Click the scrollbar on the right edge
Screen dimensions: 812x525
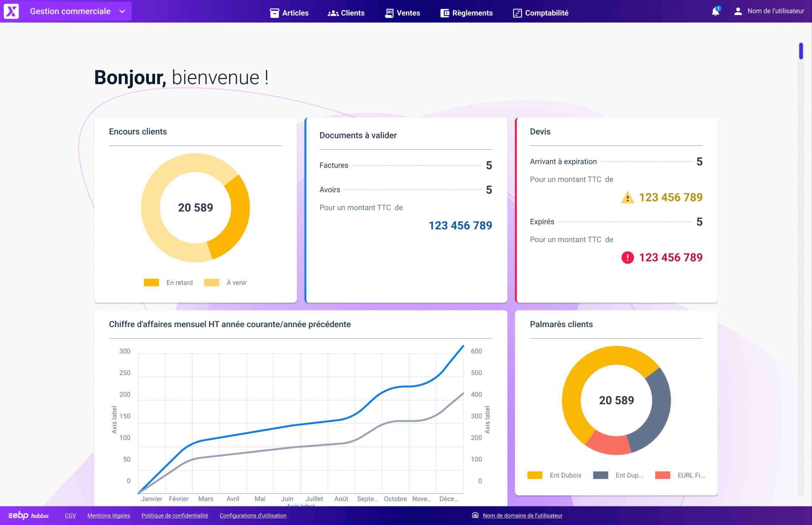tap(801, 51)
